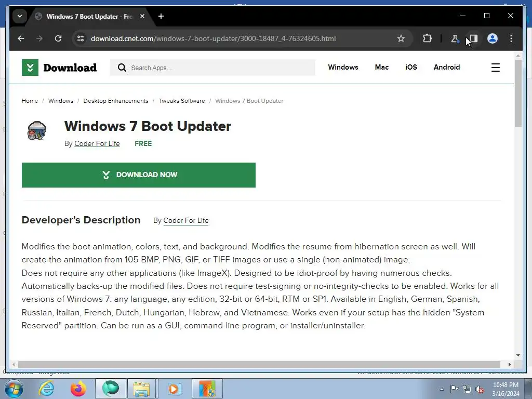Click the horizontal scrollbar thumb
Image resolution: width=532 pixels, height=399 pixels.
[x=259, y=364]
